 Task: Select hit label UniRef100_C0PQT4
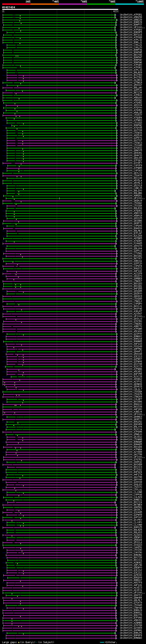(131, 266)
